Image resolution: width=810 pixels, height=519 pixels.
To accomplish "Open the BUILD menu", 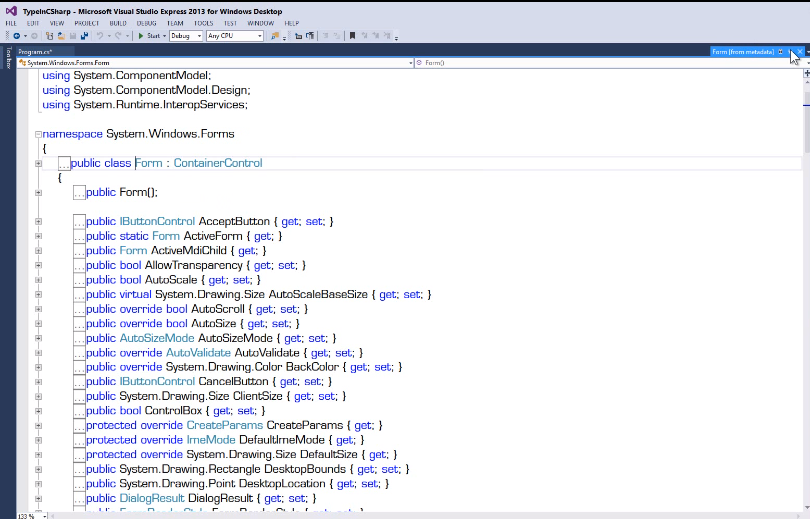I will coord(118,23).
